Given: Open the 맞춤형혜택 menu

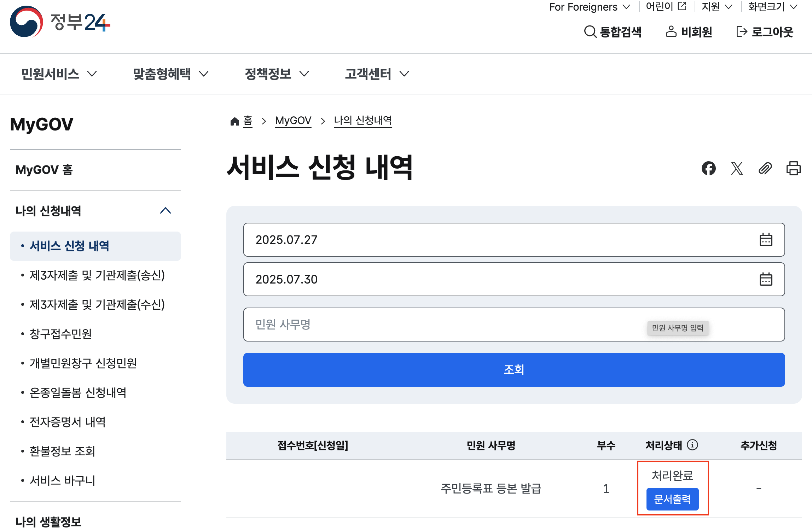Looking at the screenshot, I should (x=170, y=74).
